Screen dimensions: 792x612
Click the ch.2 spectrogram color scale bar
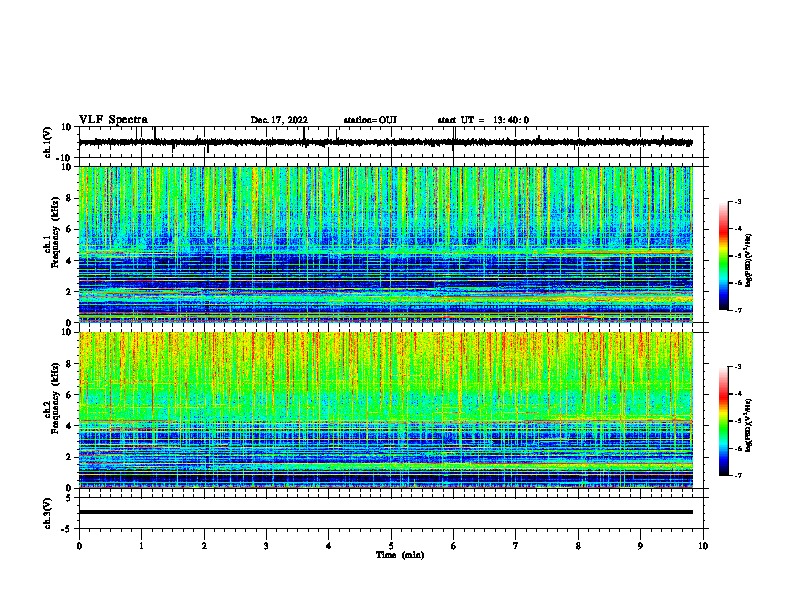(724, 421)
